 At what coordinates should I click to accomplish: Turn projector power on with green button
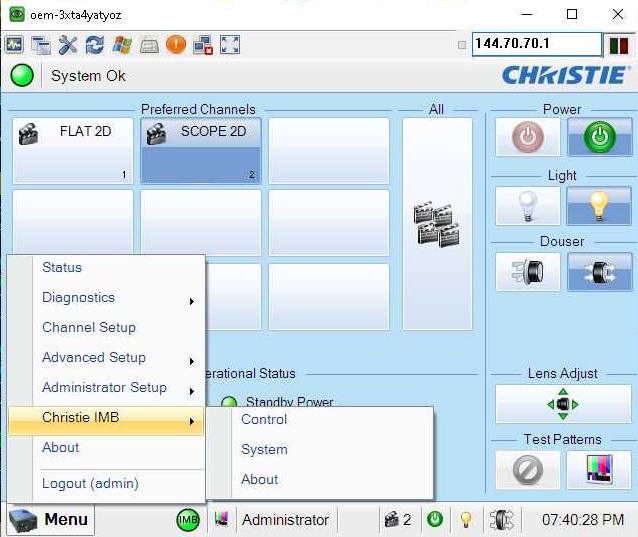click(600, 137)
